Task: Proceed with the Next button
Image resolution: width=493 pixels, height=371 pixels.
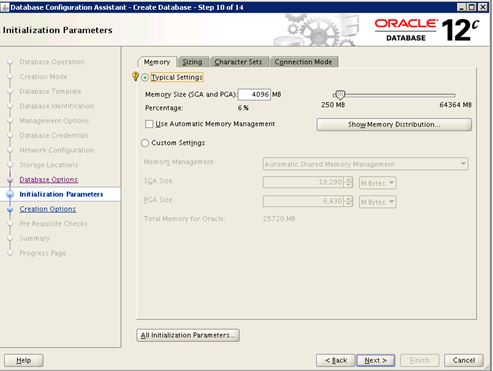Action: coord(376,360)
